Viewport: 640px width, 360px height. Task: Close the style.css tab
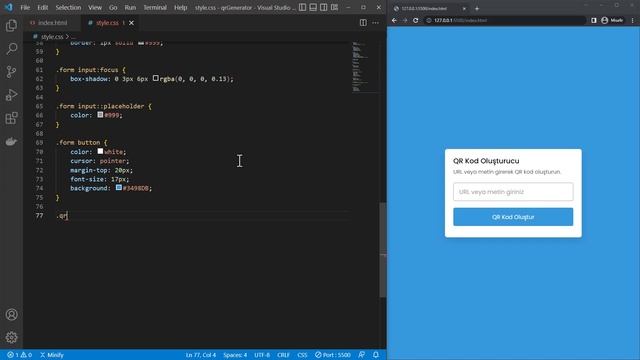pyautogui.click(x=131, y=23)
